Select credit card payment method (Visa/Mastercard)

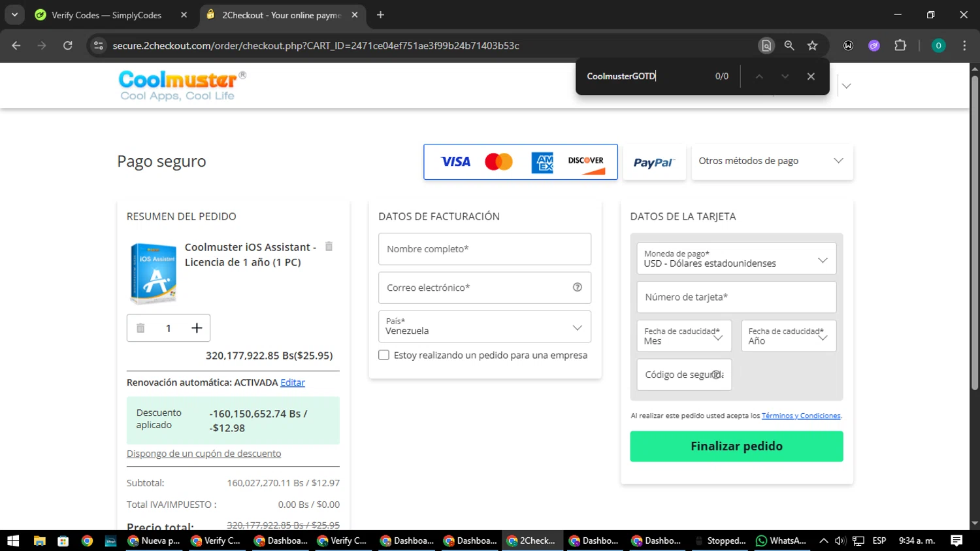tap(521, 161)
